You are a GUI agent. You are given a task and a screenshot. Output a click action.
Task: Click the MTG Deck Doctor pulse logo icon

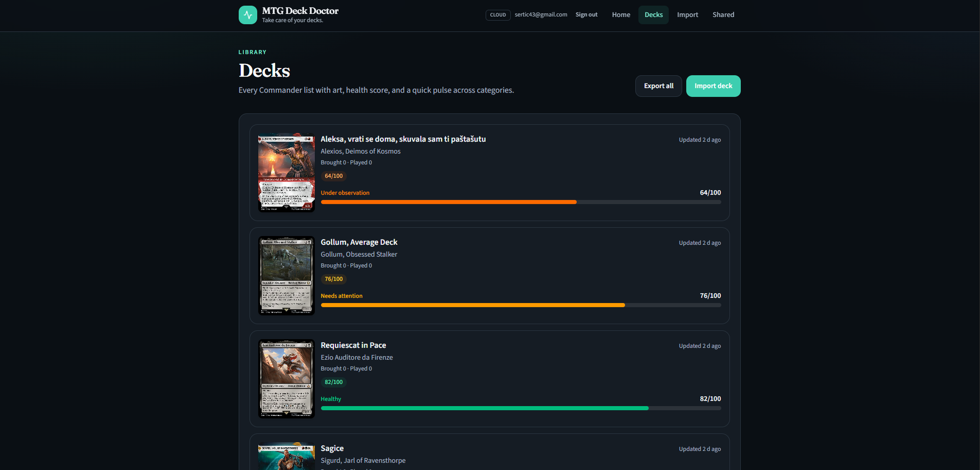click(248, 15)
